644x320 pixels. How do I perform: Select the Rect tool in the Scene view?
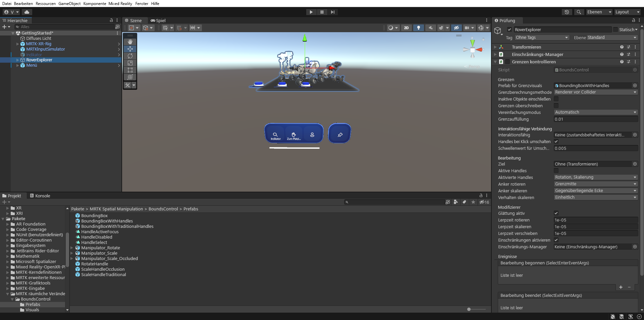click(130, 70)
